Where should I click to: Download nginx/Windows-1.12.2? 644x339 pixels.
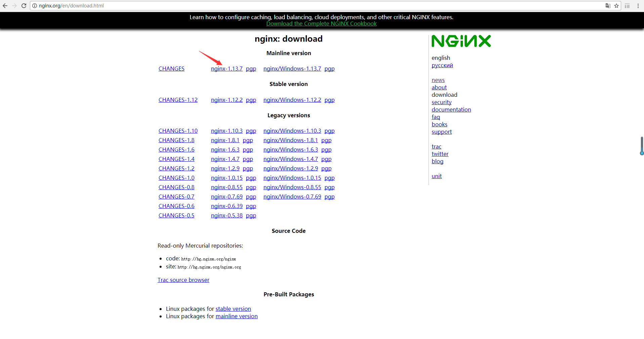tap(292, 100)
